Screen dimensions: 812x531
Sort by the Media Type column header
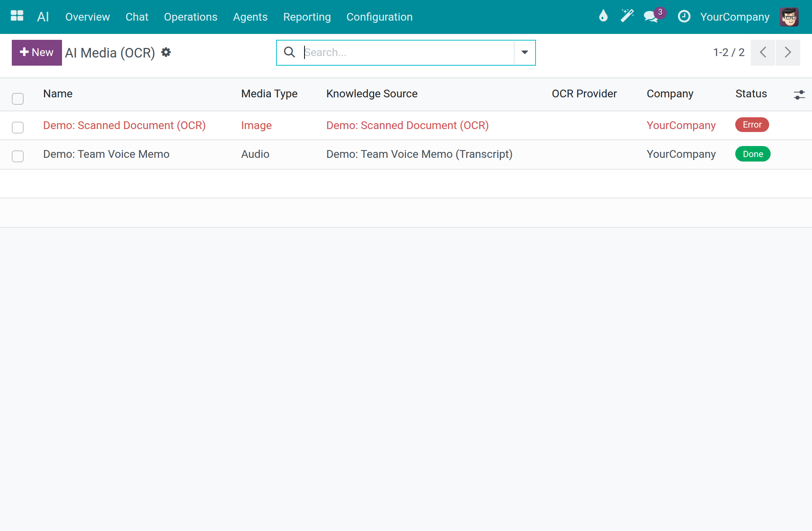pyautogui.click(x=269, y=94)
